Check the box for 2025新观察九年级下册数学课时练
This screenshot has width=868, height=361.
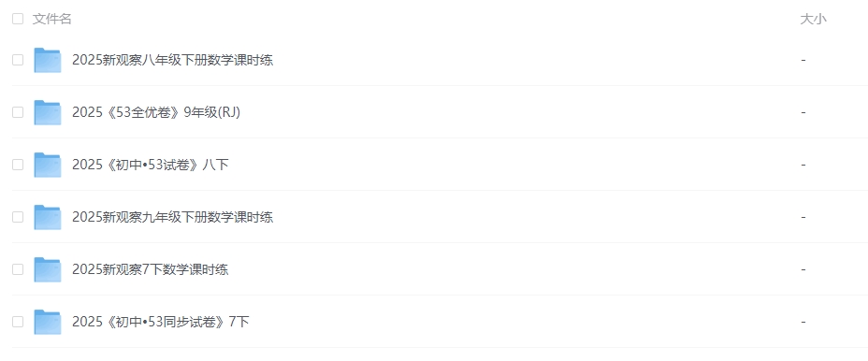click(18, 217)
